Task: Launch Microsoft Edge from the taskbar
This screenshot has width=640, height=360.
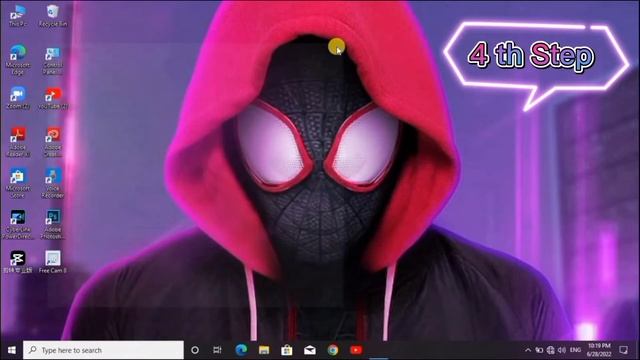Action: 241,350
